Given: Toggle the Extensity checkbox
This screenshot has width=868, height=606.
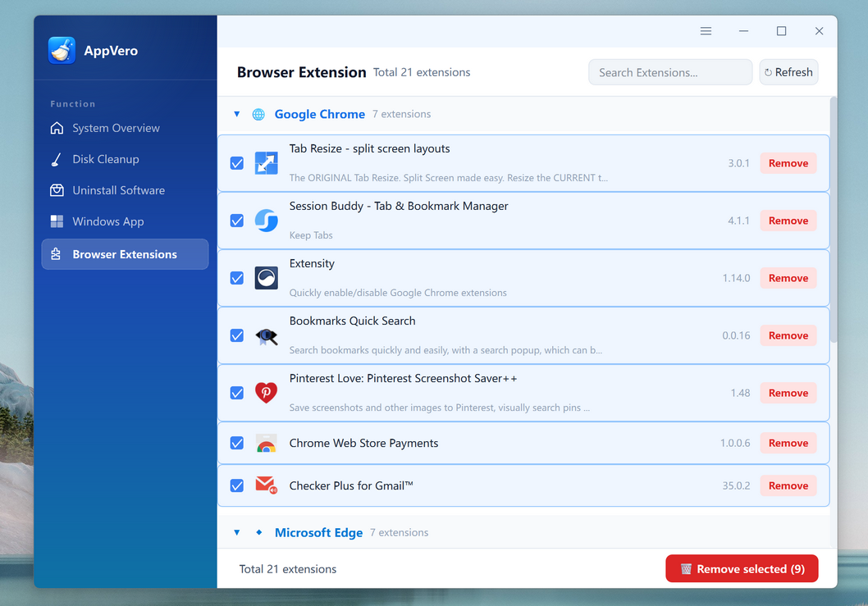Looking at the screenshot, I should pos(237,278).
